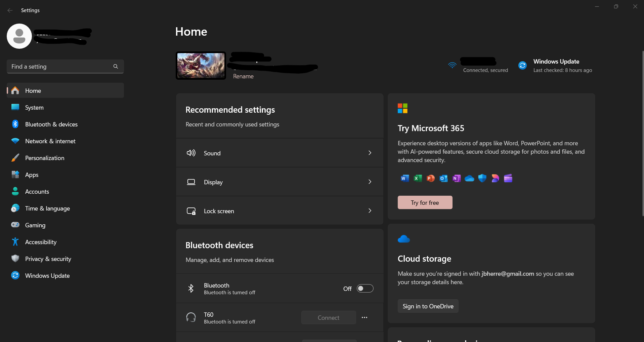Open Accounts from the sidebar menu
The width and height of the screenshot is (644, 342).
point(37,191)
